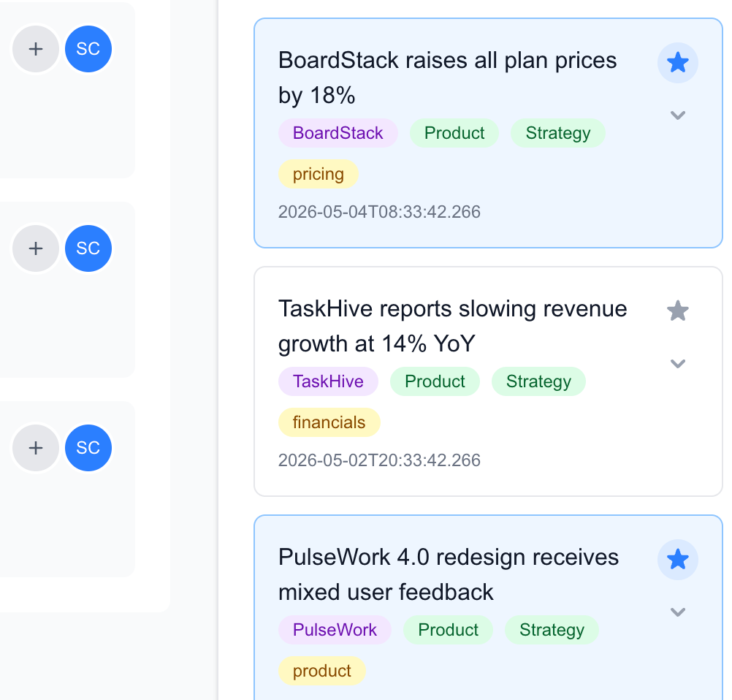Click Product tag on PulseWork card
Screen dimensions: 732x700
[448, 630]
